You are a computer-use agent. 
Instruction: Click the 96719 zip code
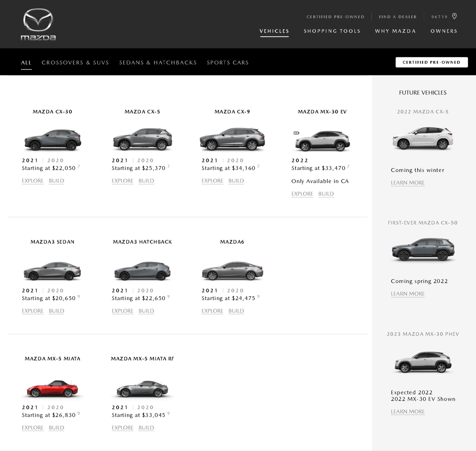coord(439,17)
